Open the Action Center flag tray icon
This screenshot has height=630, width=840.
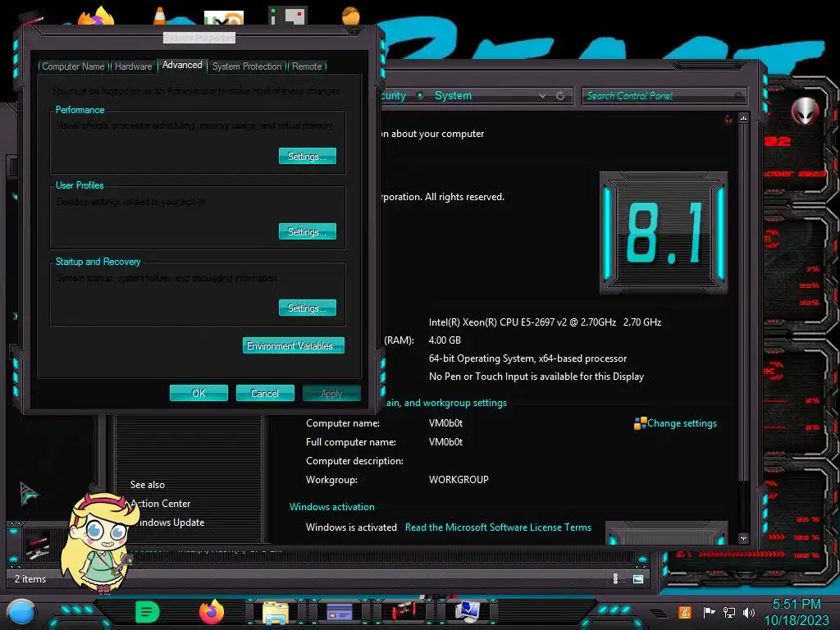tap(709, 612)
